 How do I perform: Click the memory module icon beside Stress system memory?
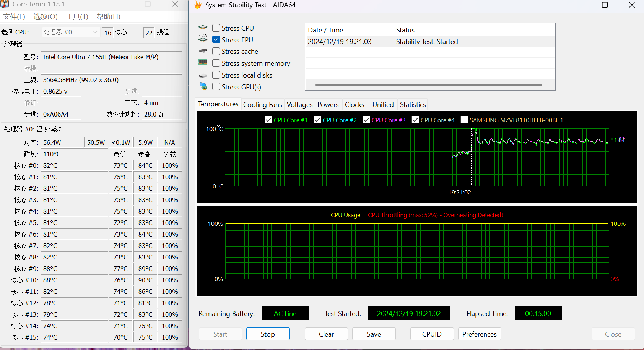203,62
